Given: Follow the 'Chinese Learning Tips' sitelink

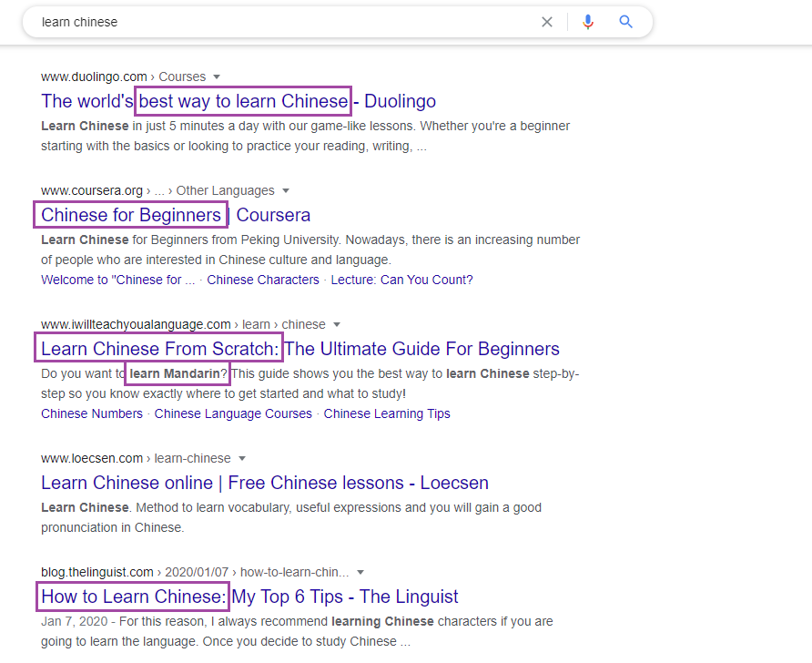Looking at the screenshot, I should pyautogui.click(x=387, y=413).
